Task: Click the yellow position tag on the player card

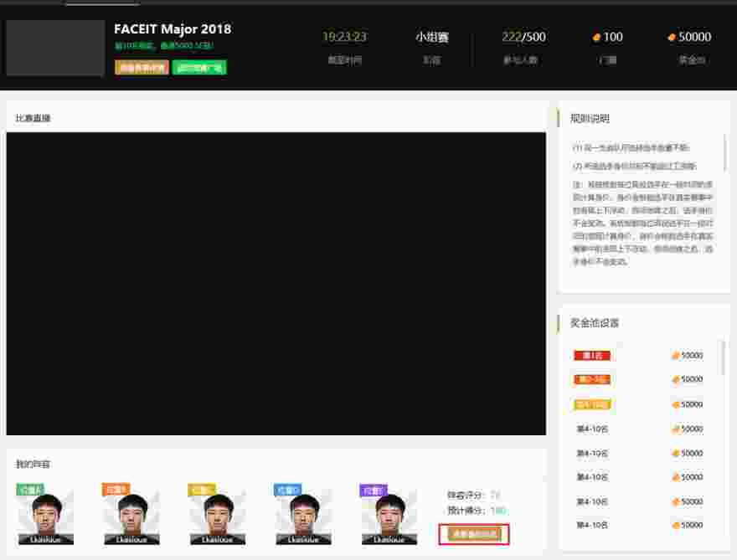Action: point(202,490)
